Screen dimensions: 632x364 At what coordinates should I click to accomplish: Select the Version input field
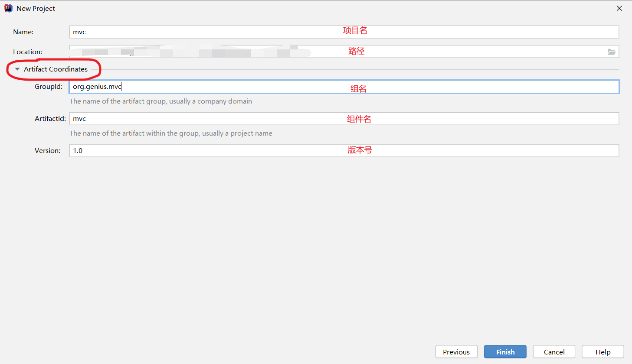point(344,151)
